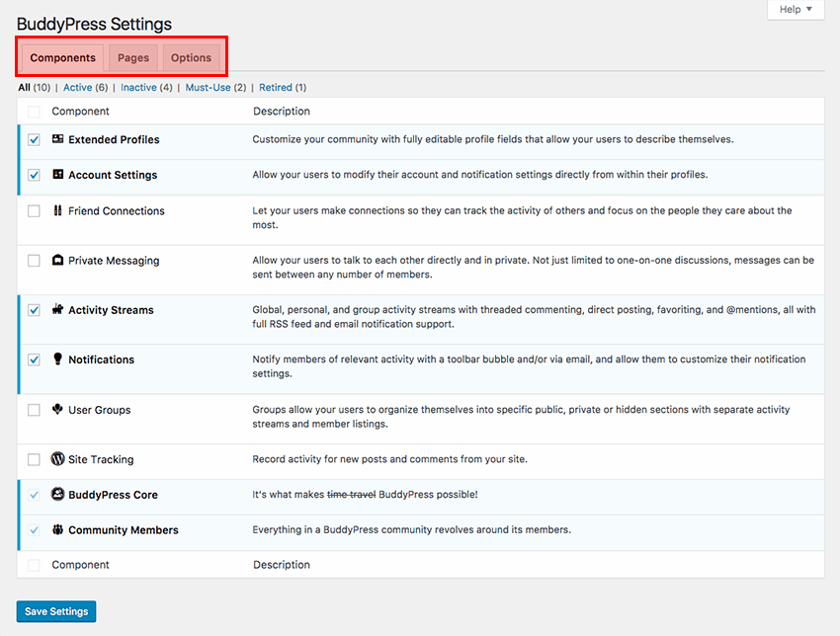Click the Site Tracking label
Viewport: 840px width, 636px height.
(101, 459)
